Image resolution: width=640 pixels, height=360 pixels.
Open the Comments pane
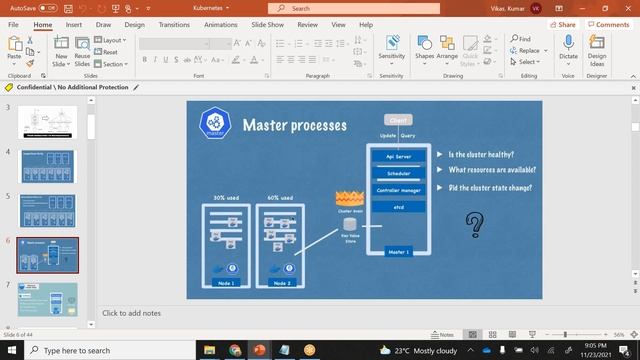click(x=609, y=24)
